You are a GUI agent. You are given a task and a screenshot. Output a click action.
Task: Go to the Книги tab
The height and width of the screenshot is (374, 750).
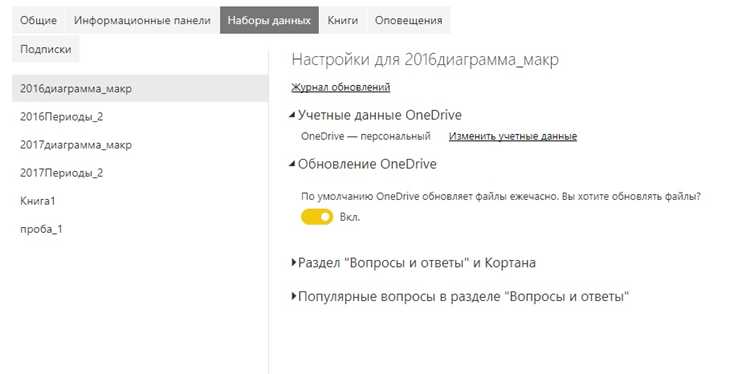pos(342,20)
